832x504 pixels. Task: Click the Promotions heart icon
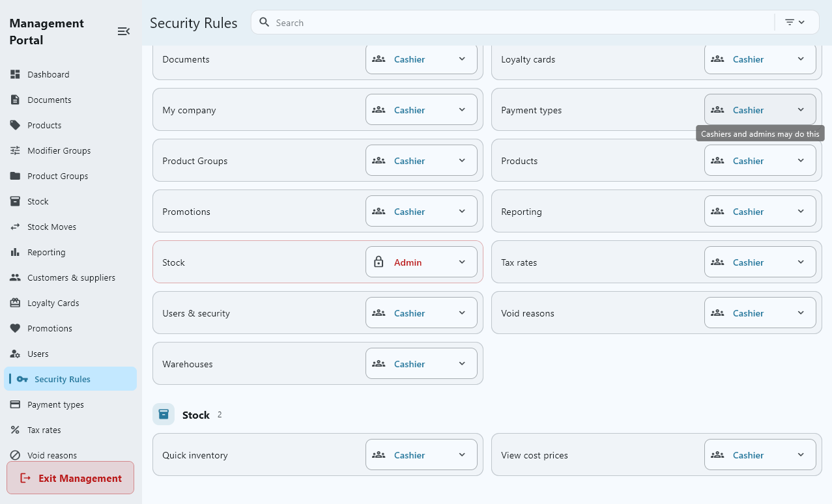[x=15, y=328]
